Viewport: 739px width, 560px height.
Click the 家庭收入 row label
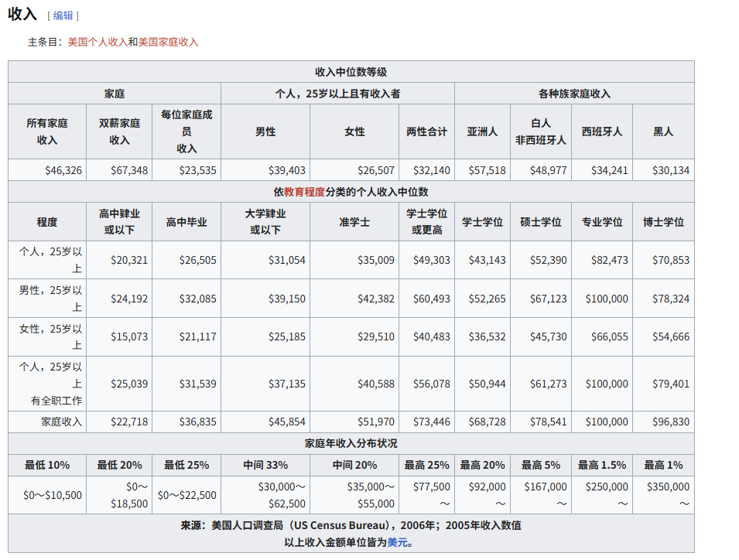pos(47,422)
